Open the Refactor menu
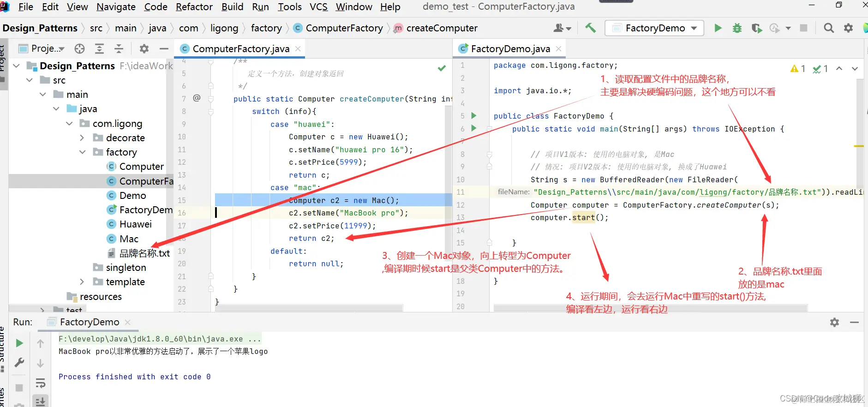Viewport: 868px width, 407px height. (194, 7)
